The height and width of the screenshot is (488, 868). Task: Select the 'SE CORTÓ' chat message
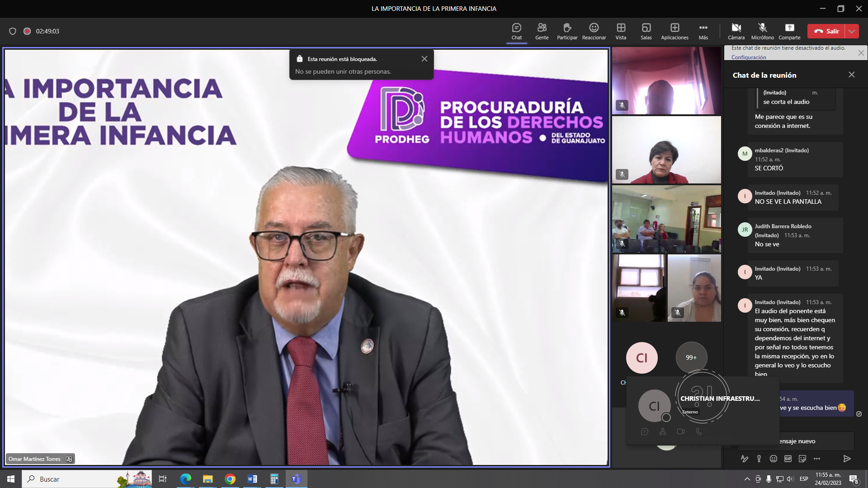(769, 168)
